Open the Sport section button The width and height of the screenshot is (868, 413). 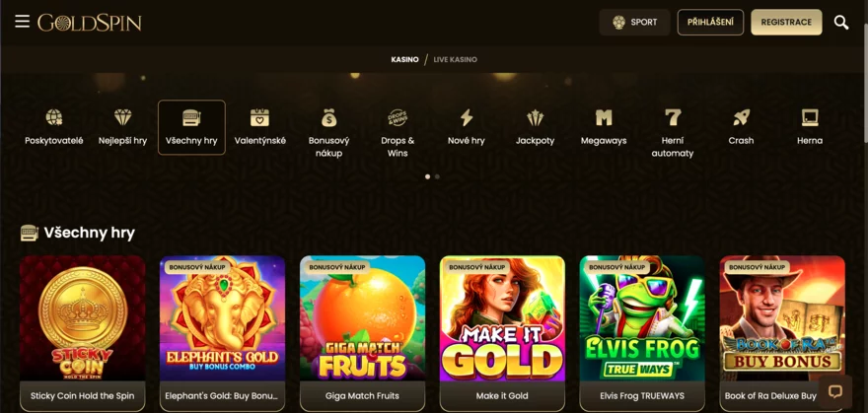(634, 22)
